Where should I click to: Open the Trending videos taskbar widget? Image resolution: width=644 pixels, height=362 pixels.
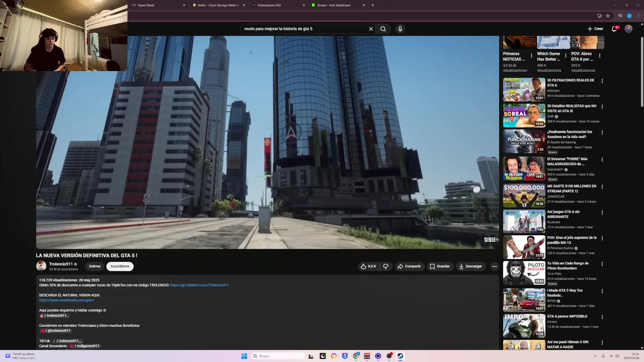[x=20, y=356]
